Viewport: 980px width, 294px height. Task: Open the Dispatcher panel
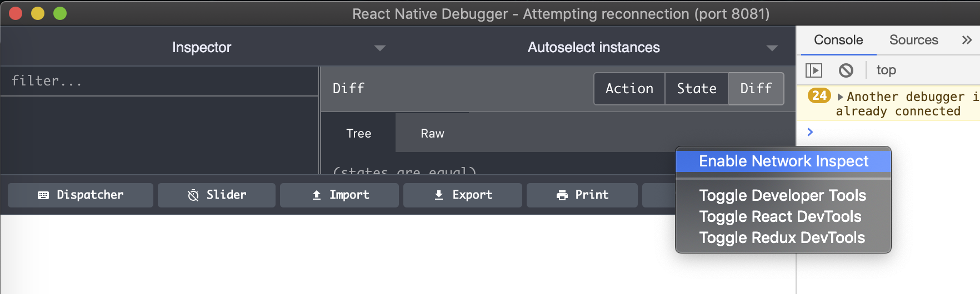(81, 195)
